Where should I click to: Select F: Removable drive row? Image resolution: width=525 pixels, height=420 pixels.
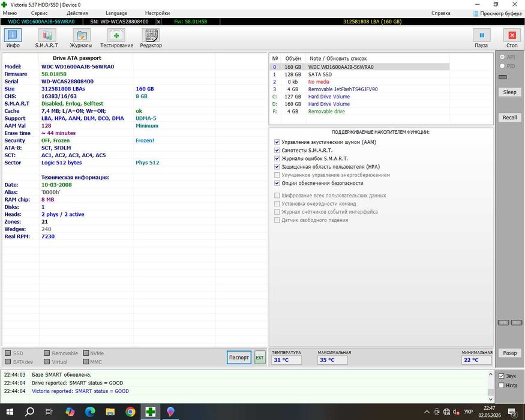(359, 111)
